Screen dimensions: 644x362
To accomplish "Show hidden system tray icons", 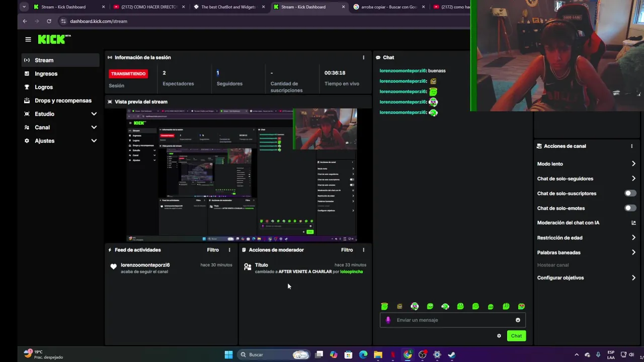I will click(x=577, y=354).
